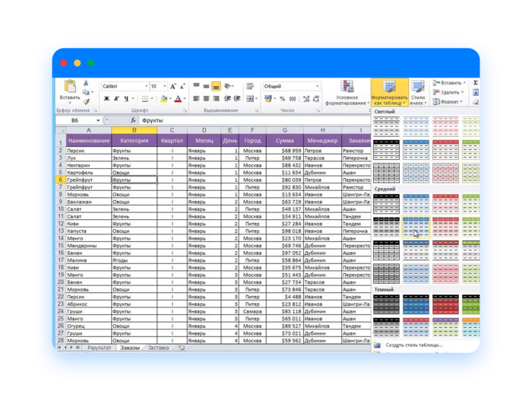Click the Fill down arrow icon
This screenshot has height=401, width=532.
click(476, 92)
